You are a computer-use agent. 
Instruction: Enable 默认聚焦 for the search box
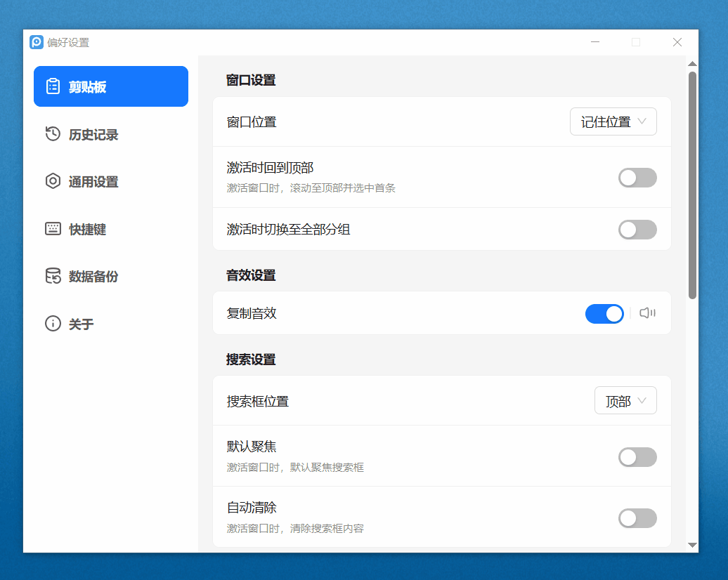[x=637, y=457]
